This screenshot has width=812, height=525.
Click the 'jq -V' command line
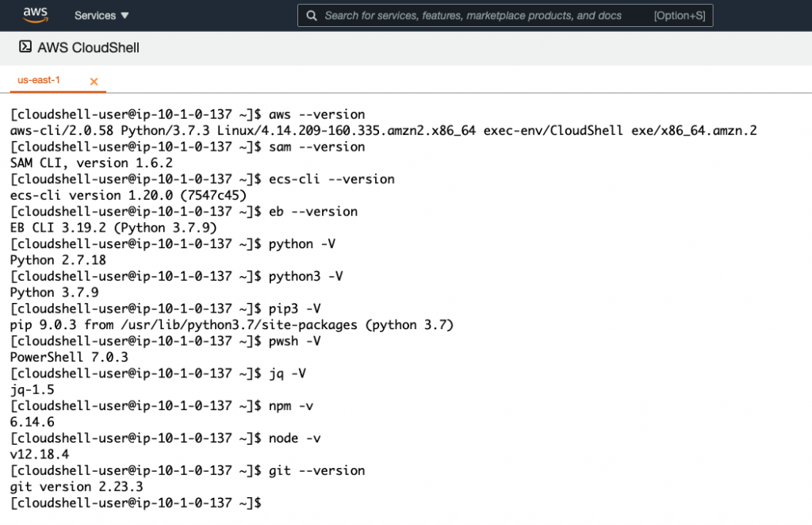[x=158, y=374]
